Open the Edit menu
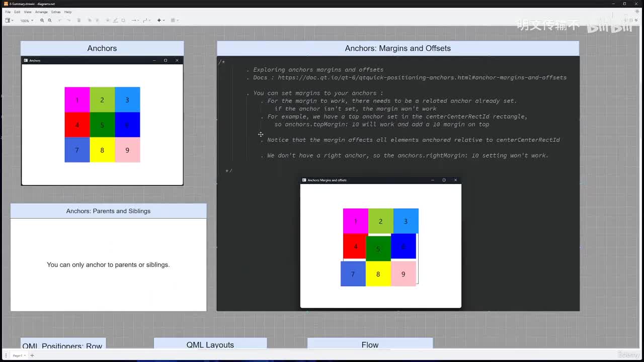The width and height of the screenshot is (644, 362). (x=17, y=12)
